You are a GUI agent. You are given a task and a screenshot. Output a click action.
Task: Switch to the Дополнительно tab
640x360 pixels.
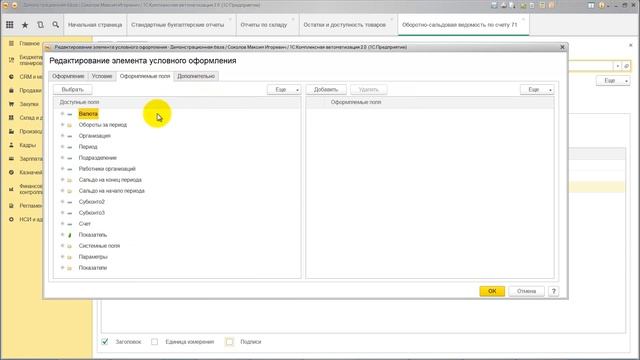(x=196, y=76)
